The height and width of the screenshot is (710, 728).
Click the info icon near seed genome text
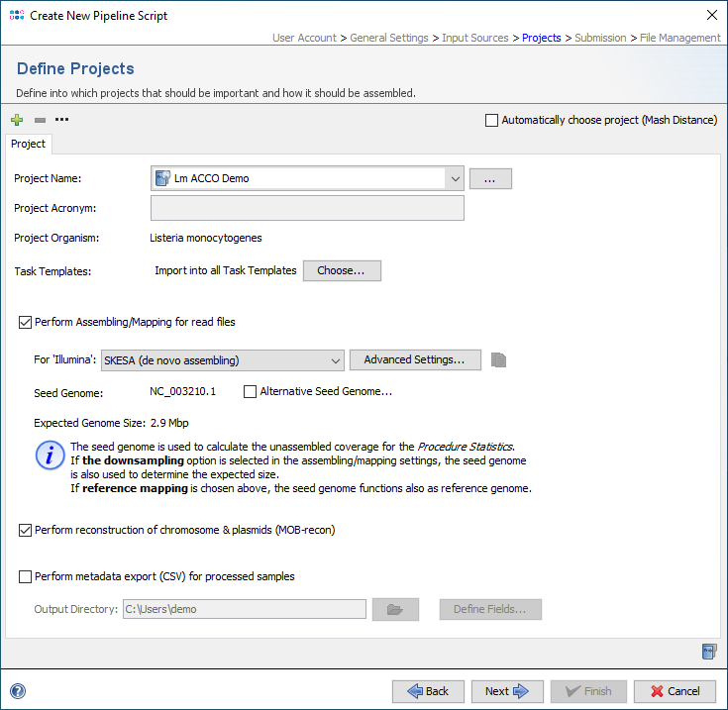click(x=50, y=455)
